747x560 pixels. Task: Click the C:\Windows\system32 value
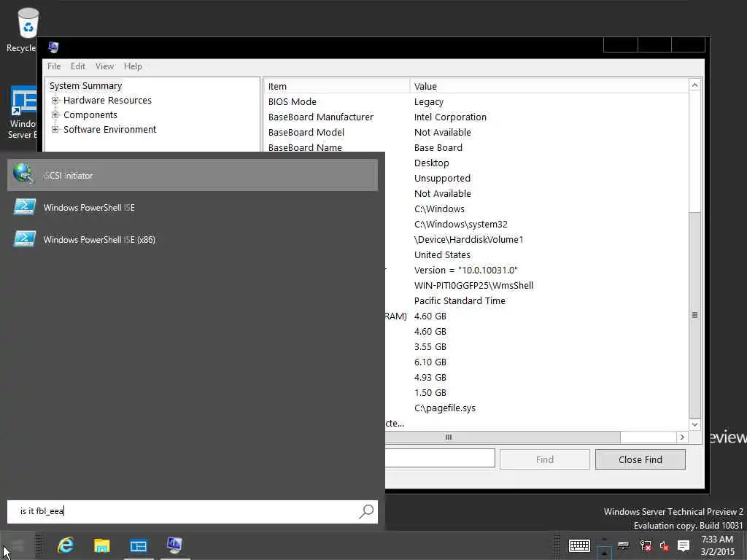point(461,225)
